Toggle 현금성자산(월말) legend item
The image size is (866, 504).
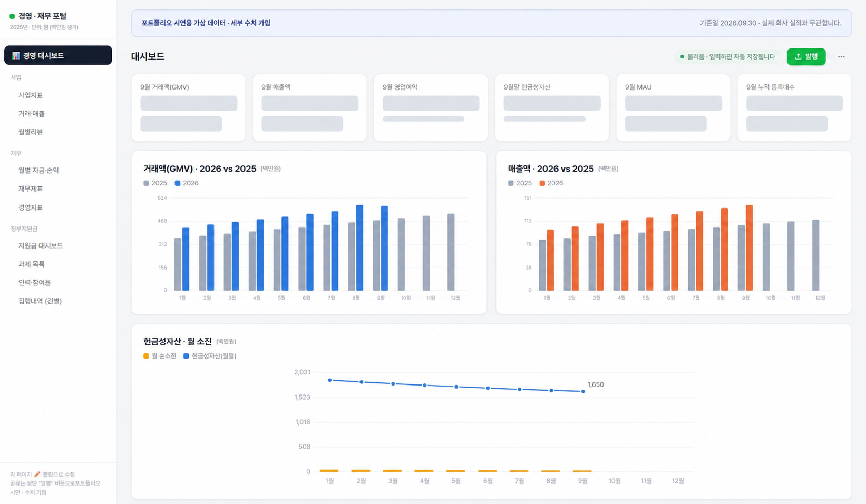point(210,356)
